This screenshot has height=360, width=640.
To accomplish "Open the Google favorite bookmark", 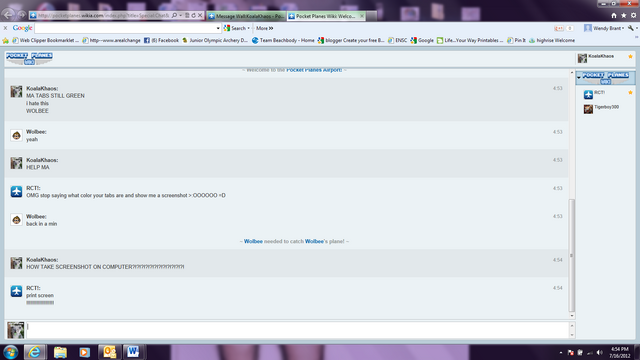I will pos(422,40).
